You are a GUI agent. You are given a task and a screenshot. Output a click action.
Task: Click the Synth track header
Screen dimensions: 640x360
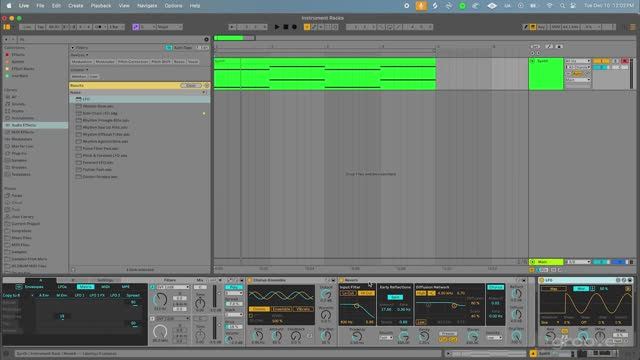click(546, 73)
